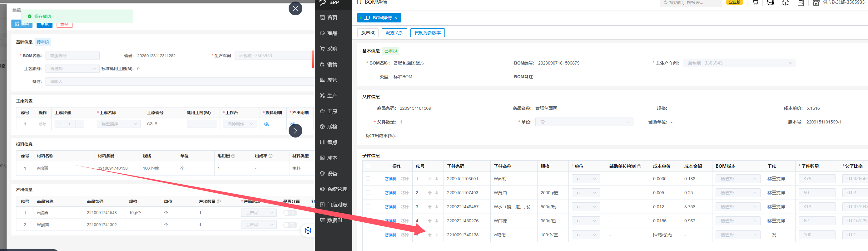Screen dimensions: 868x251
Task: Open the 盘点 inventory count sidebar item
Action: pyautogui.click(x=329, y=142)
